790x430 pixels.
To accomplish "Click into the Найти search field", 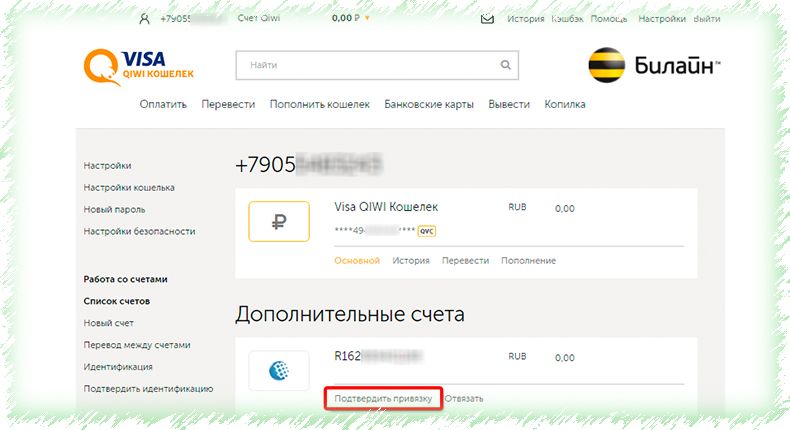I will click(377, 65).
